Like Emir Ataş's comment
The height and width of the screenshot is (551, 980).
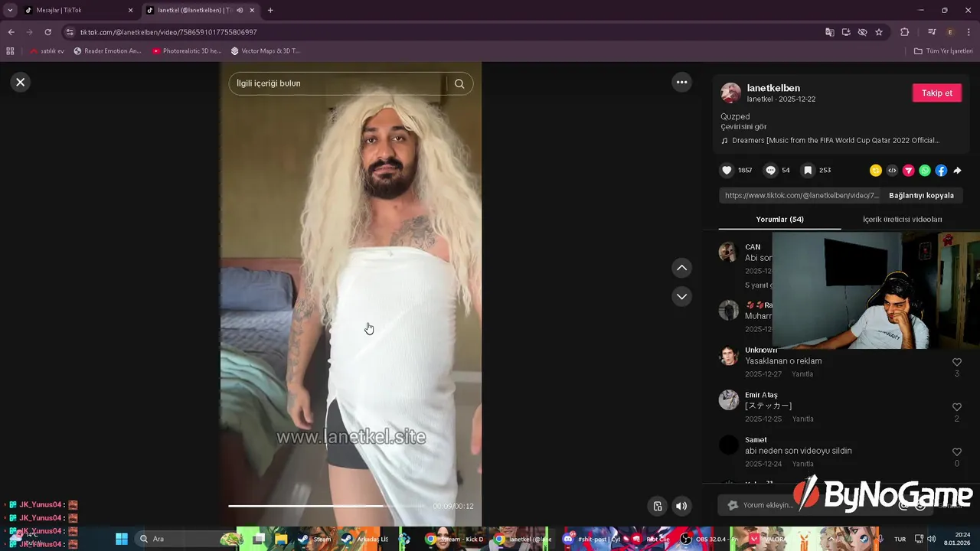coord(956,407)
